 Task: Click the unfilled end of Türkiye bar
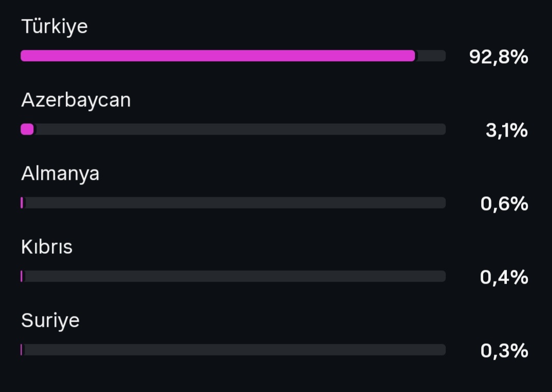pos(431,55)
